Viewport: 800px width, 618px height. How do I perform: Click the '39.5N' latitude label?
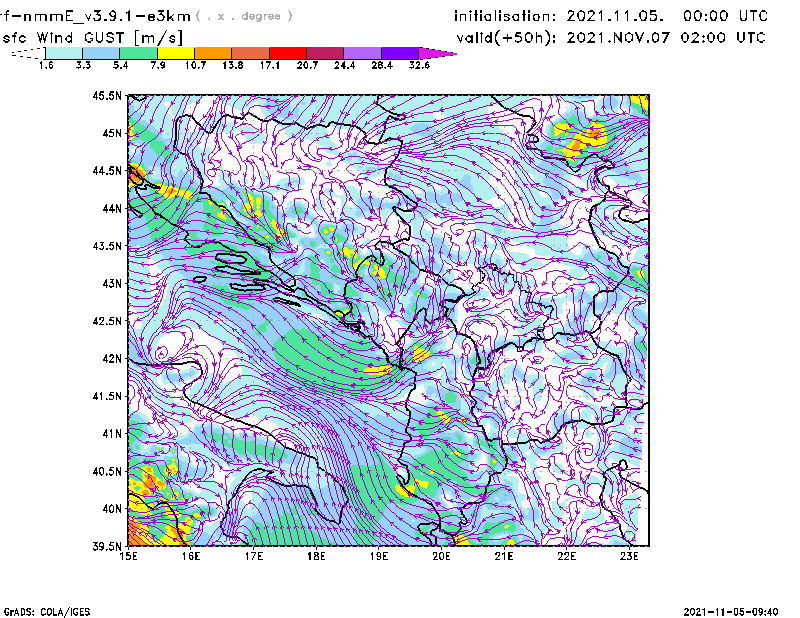tap(107, 547)
